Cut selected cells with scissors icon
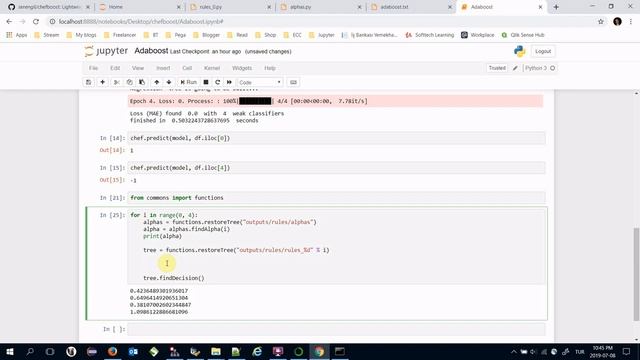Image resolution: width=640 pixels, height=360 pixels. click(x=117, y=82)
